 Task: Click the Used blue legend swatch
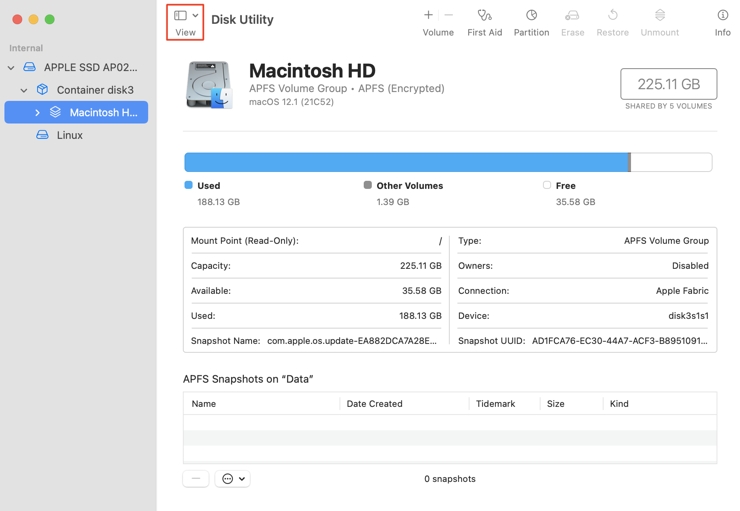tap(188, 185)
